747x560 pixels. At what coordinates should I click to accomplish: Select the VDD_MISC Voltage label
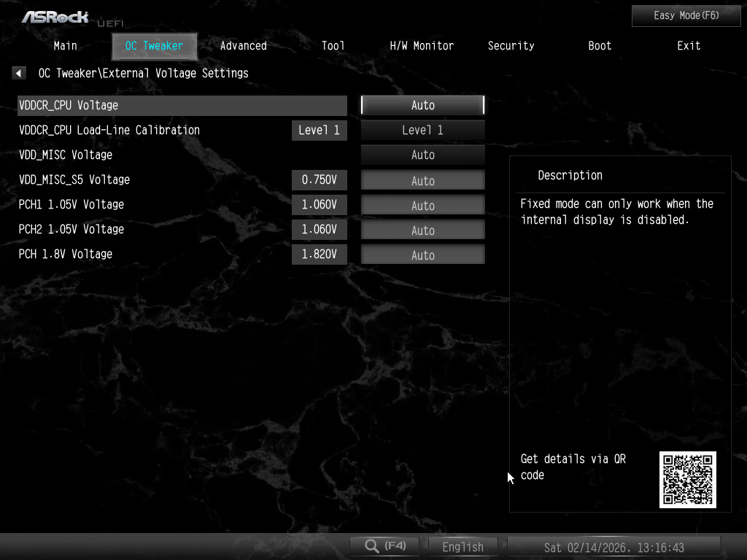(x=66, y=155)
